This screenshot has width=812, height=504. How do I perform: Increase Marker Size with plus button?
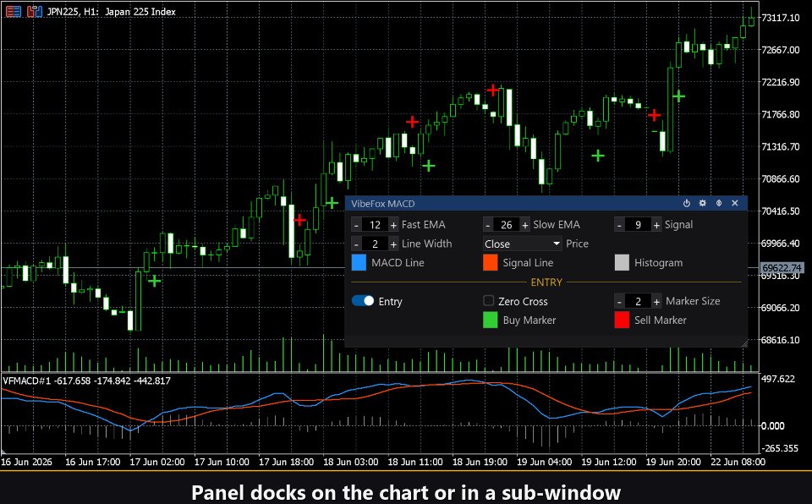(656, 301)
